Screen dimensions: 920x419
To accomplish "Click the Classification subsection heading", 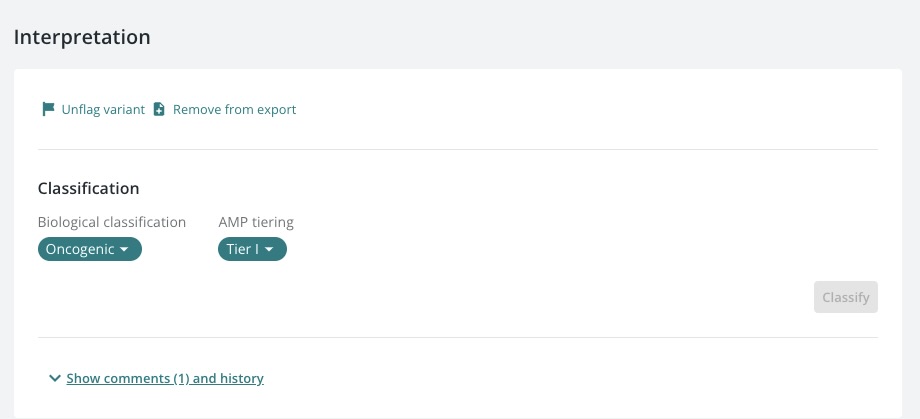I will pyautogui.click(x=89, y=188).
